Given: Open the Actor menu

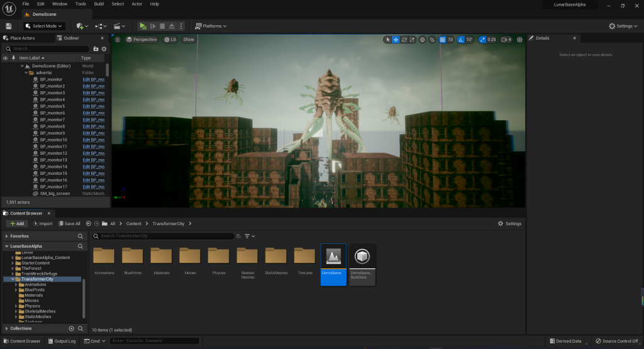Looking at the screenshot, I should tap(136, 4).
